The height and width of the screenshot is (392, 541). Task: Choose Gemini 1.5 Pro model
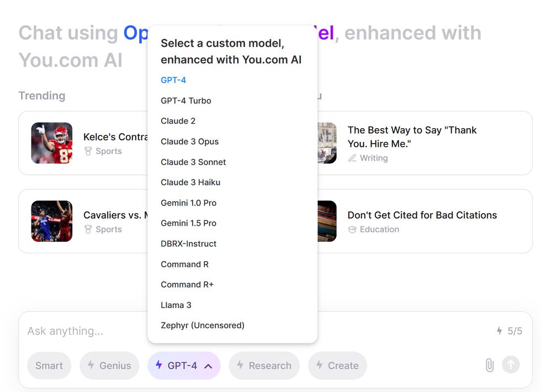point(188,223)
